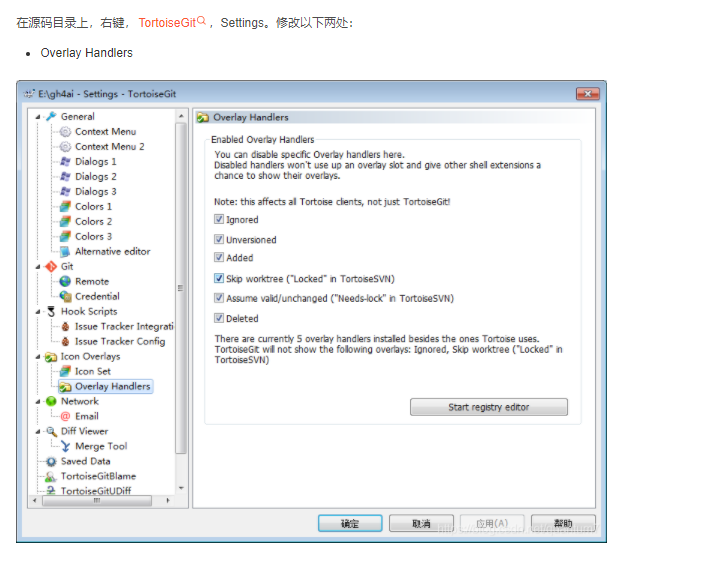The width and height of the screenshot is (711, 580).
Task: Toggle the Skip worktree checkbox
Action: point(219,278)
